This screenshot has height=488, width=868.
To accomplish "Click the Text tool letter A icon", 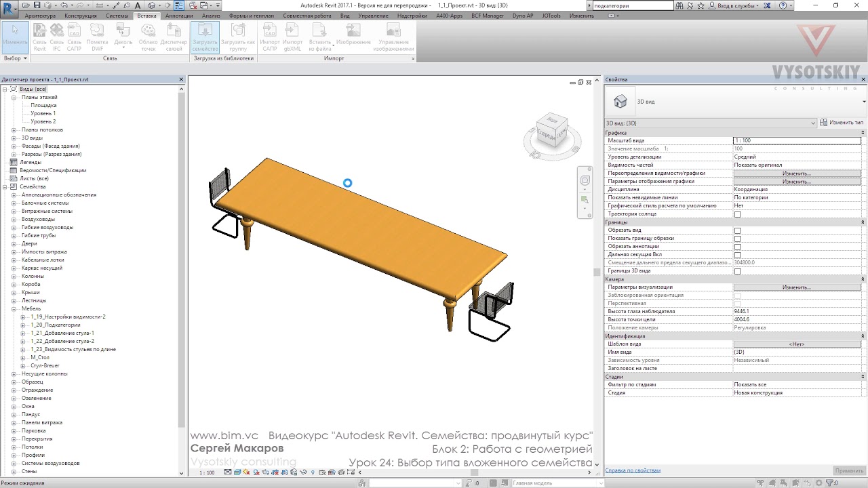I will [x=138, y=5].
